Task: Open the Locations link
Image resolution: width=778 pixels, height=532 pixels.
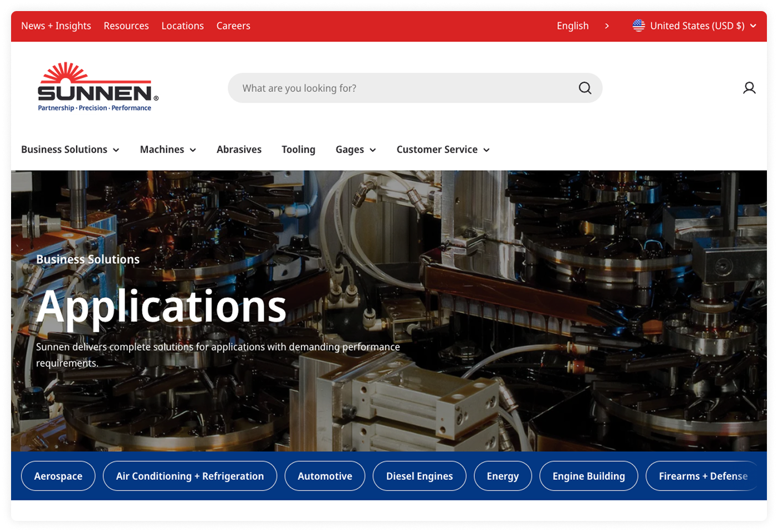Action: [182, 26]
